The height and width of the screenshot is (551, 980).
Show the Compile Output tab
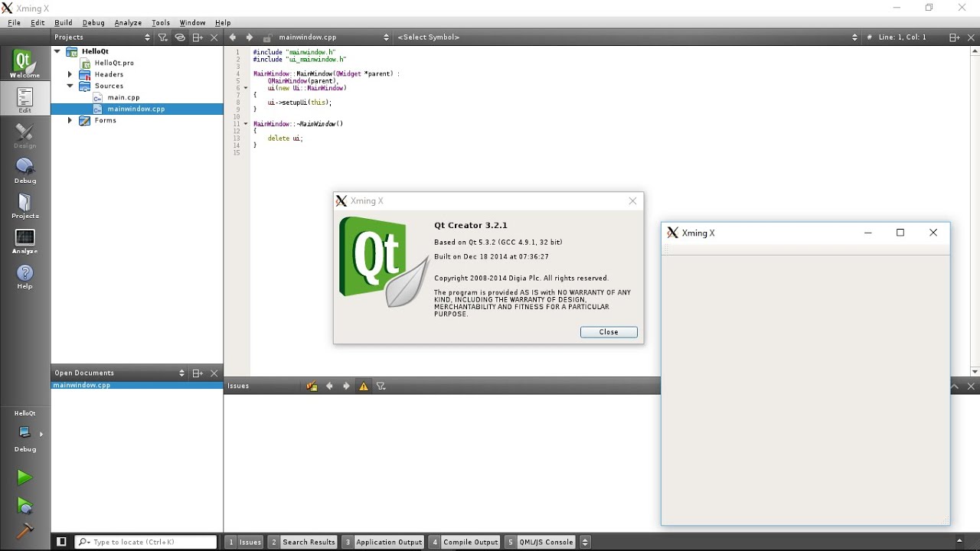[465, 542]
